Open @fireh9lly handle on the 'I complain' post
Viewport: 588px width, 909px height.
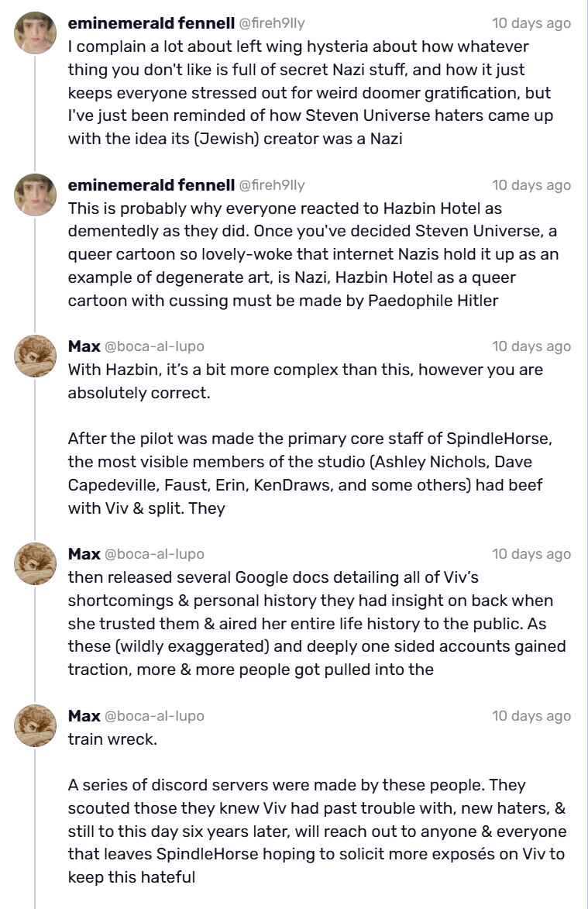272,23
